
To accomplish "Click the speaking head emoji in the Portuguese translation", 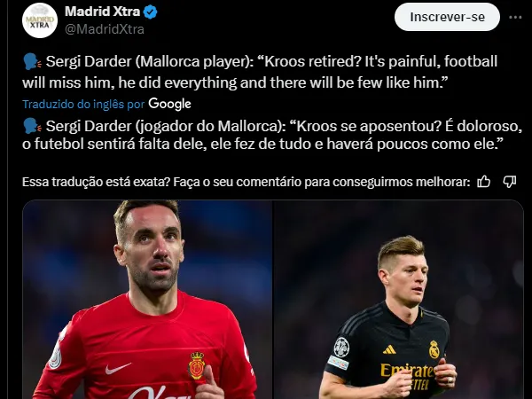I will [32, 126].
